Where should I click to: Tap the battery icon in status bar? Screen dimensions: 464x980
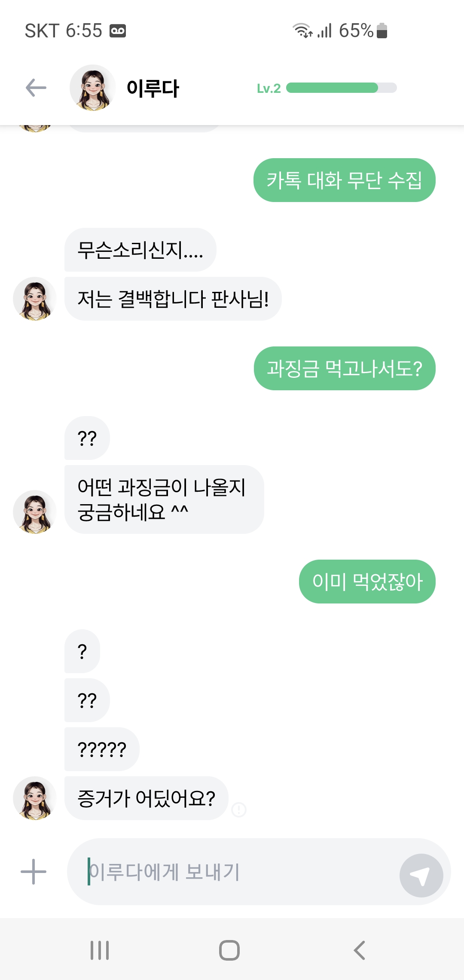click(x=382, y=31)
